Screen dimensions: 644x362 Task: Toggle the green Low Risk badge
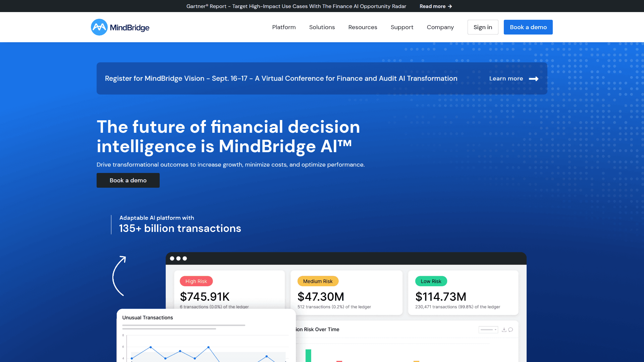(431, 281)
